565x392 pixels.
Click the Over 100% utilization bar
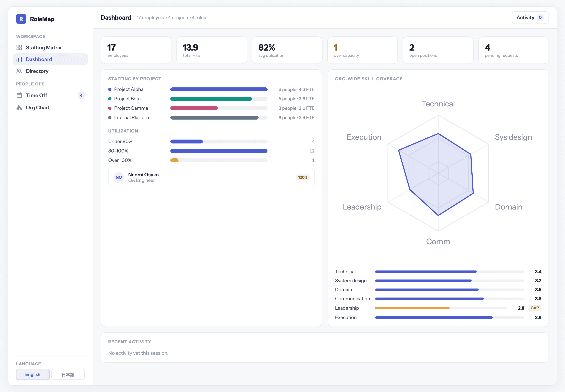pyautogui.click(x=219, y=160)
